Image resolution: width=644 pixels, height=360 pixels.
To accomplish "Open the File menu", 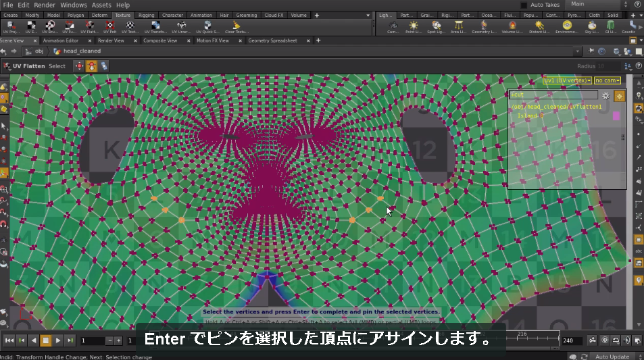I will pyautogui.click(x=8, y=5).
